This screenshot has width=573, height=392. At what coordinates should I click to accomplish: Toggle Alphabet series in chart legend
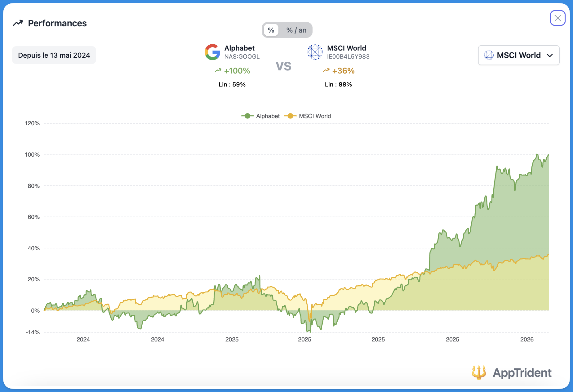point(261,116)
